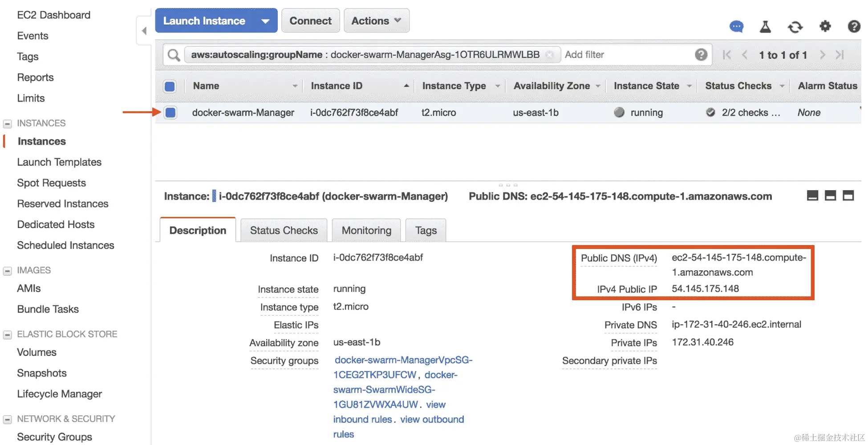The image size is (868, 445).
Task: Click the experiments flask icon
Action: pyautogui.click(x=765, y=27)
